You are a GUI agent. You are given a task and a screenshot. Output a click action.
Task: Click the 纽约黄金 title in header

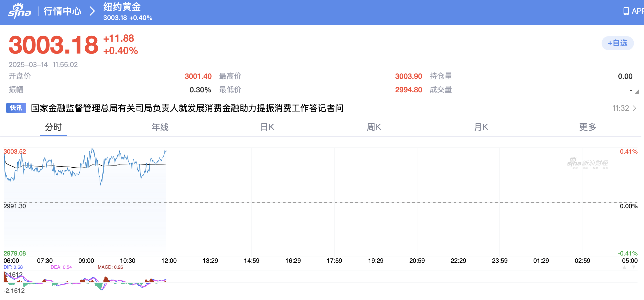click(122, 7)
